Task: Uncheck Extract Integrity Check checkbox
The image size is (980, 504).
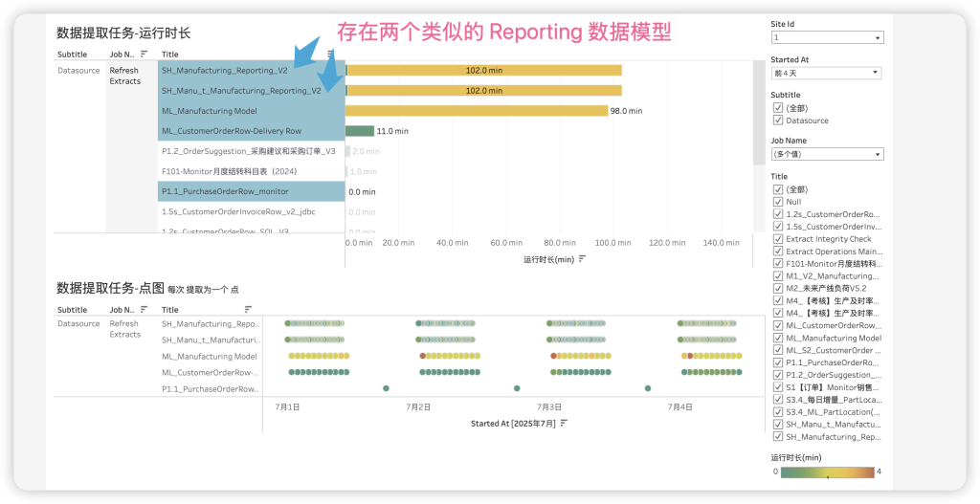Action: pyautogui.click(x=778, y=238)
